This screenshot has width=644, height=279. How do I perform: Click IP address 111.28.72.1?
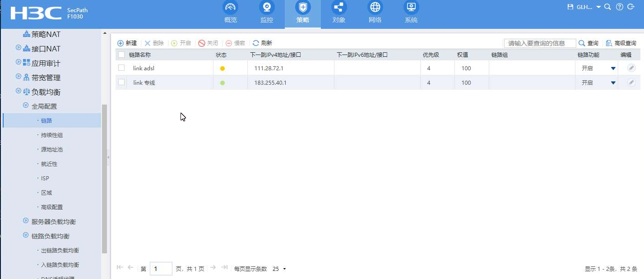[269, 69]
